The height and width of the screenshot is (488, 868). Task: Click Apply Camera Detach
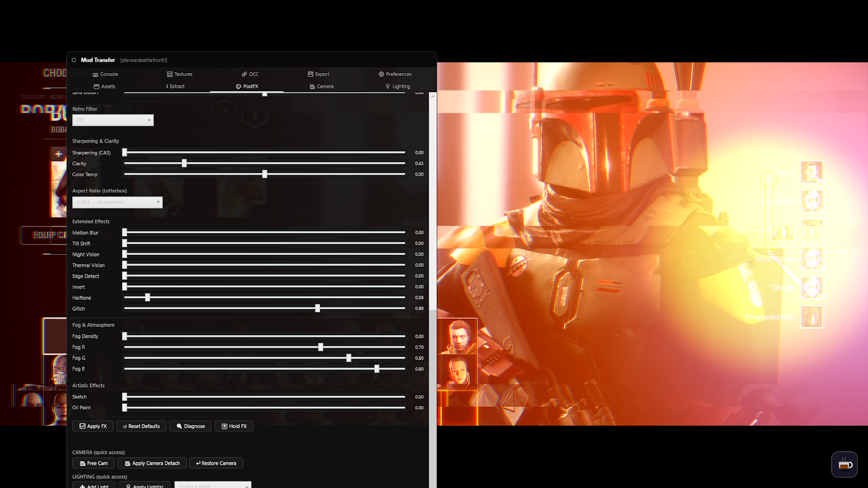point(152,463)
